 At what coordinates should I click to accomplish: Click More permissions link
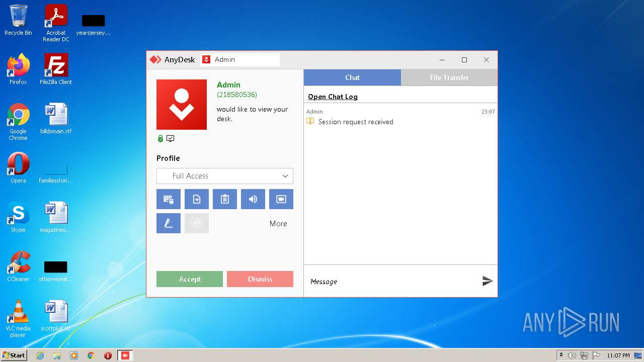click(x=278, y=224)
